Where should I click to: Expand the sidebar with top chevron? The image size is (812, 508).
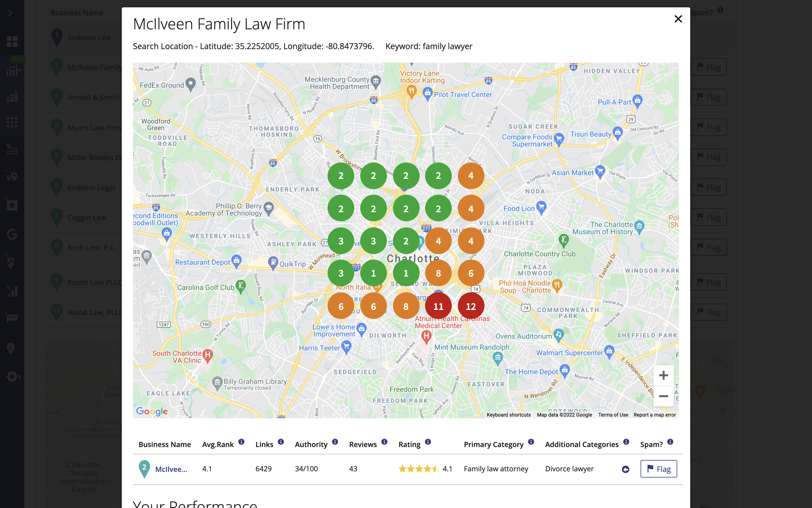(10, 13)
